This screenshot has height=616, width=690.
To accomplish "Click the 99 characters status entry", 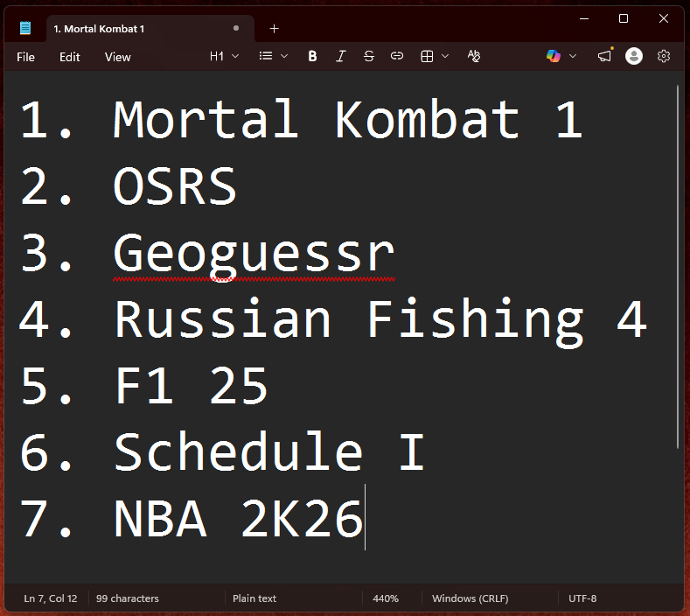I will point(127,598).
